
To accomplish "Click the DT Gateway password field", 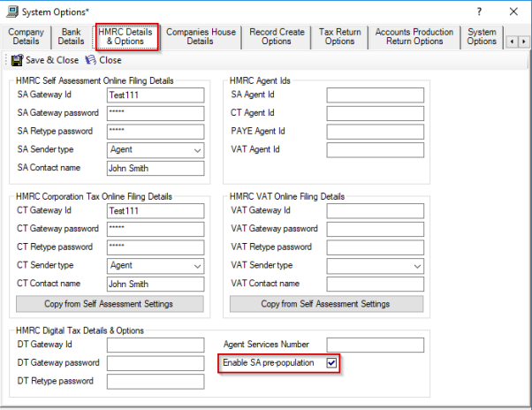I will 156,363.
